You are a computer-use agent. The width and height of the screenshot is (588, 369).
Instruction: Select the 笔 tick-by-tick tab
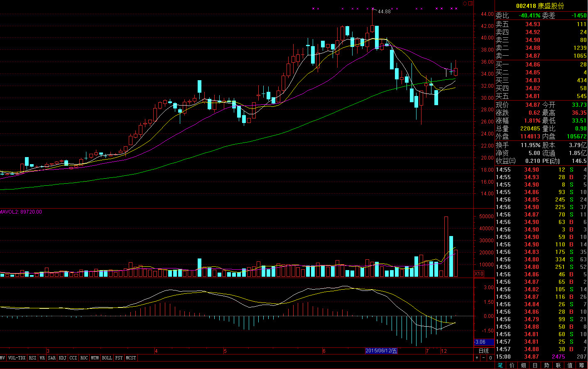500,365
